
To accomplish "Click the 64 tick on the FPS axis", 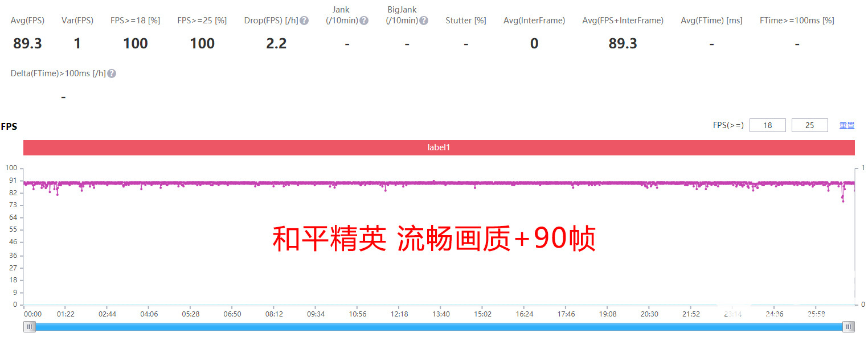I will click(x=13, y=217).
